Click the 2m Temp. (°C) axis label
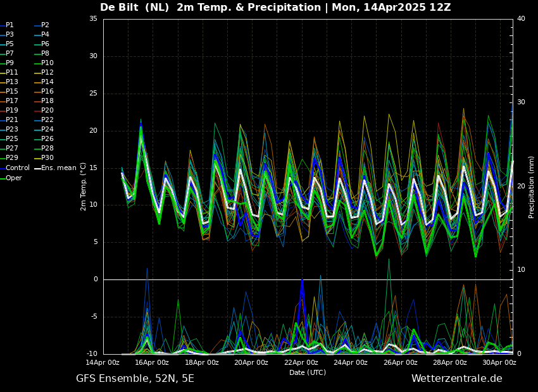538x392 pixels. pyautogui.click(x=84, y=186)
